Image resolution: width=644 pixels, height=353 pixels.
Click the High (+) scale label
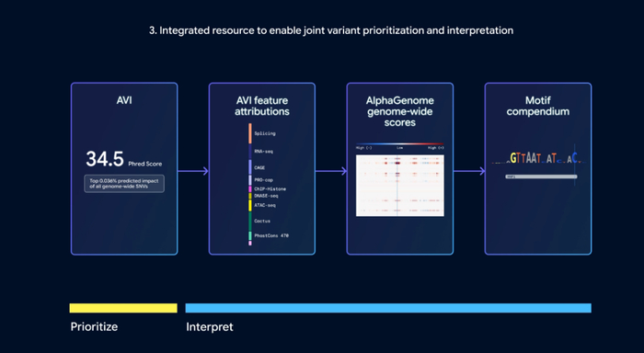436,148
